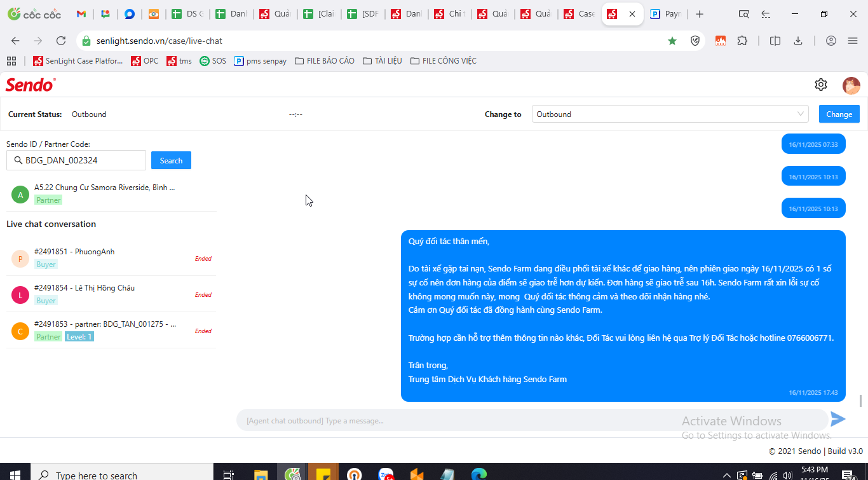Click the address bar URL
The height and width of the screenshot is (480, 868).
click(x=159, y=41)
